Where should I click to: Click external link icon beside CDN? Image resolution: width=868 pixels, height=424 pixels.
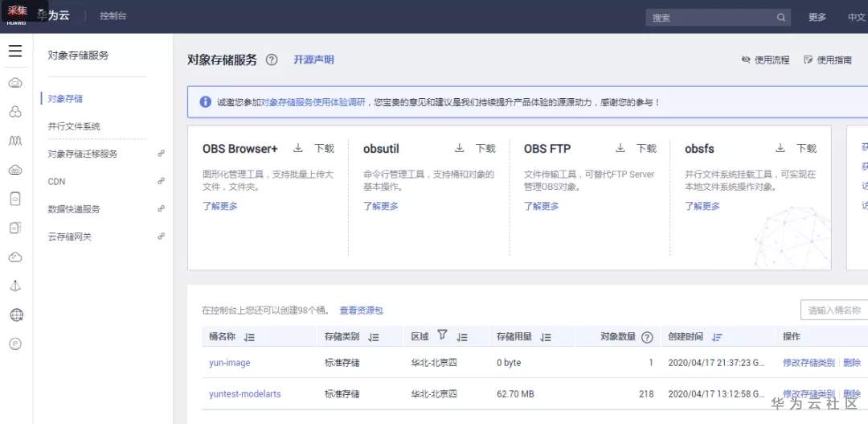(x=161, y=181)
